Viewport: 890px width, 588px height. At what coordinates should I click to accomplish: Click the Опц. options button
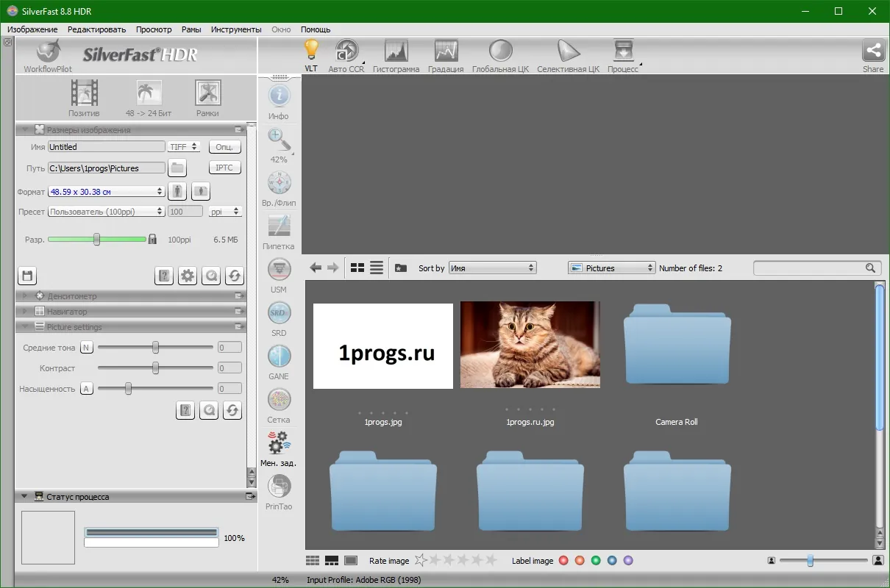224,147
